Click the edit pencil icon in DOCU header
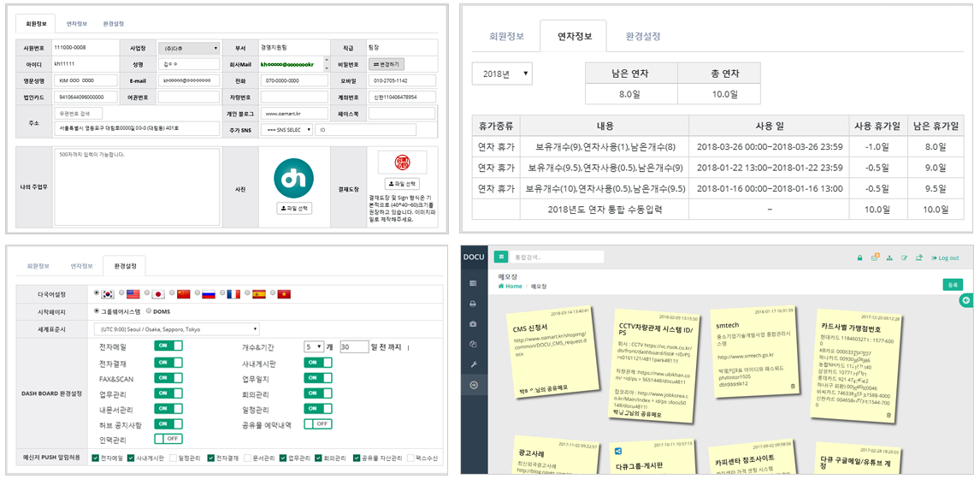The image size is (980, 479). (905, 257)
